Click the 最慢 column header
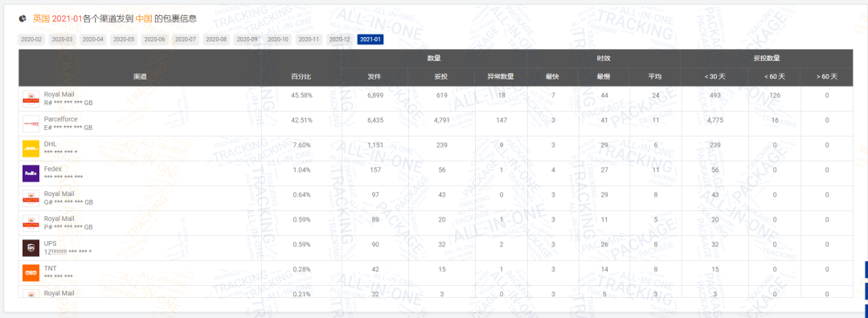This screenshot has height=318, width=868. [x=604, y=76]
